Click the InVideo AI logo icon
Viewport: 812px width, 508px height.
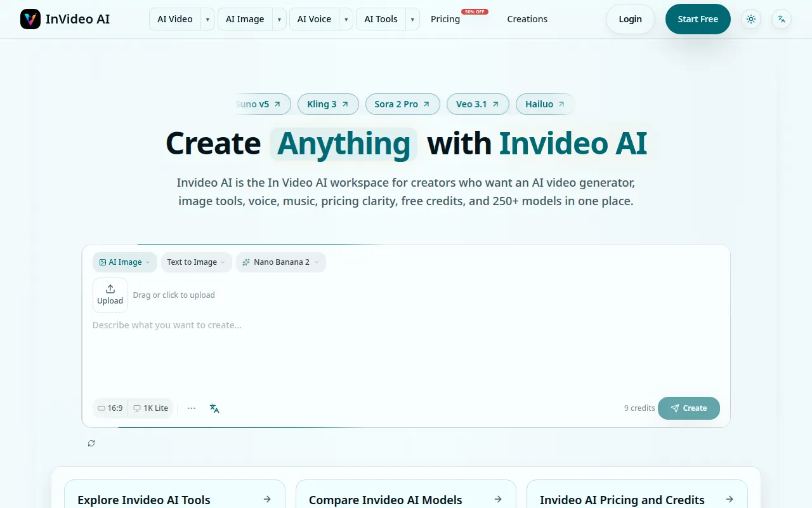pos(30,19)
